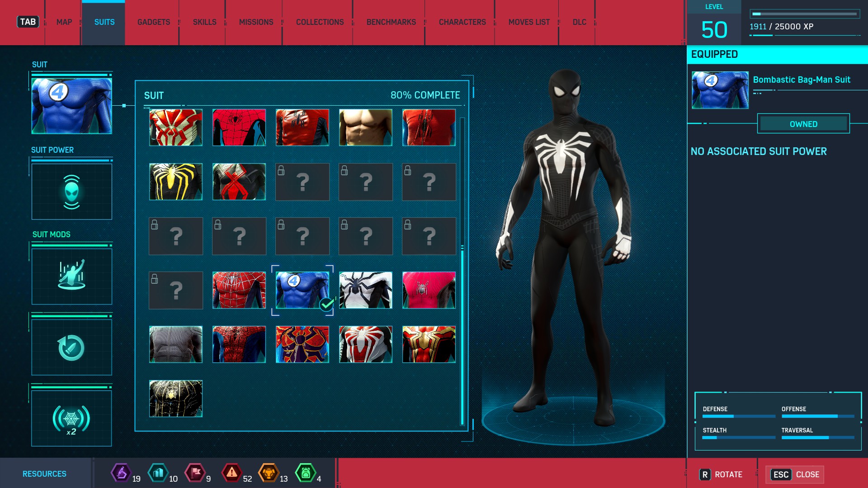Select the shield refresh suit mod slot

point(71,347)
